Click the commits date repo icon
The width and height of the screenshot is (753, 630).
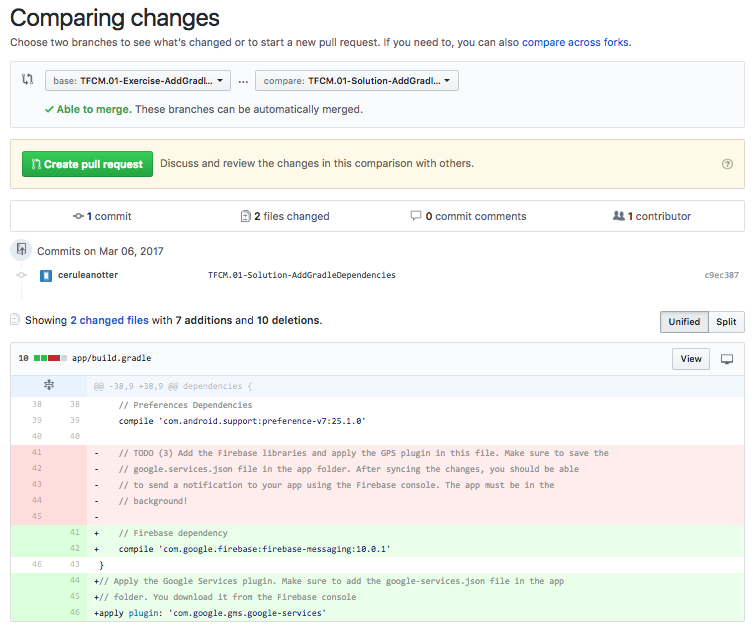click(x=21, y=250)
